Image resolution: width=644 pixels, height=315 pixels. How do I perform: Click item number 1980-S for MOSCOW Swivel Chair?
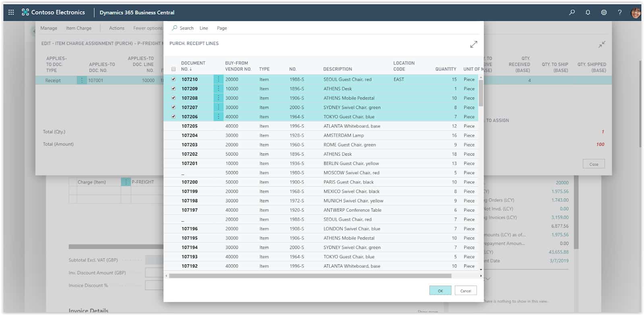[297, 173]
